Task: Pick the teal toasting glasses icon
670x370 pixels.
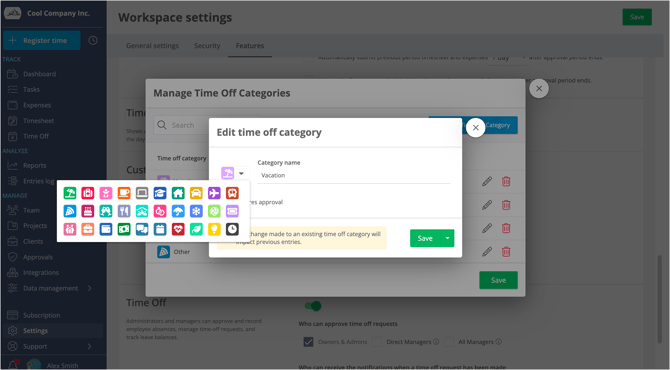Action: [x=106, y=211]
